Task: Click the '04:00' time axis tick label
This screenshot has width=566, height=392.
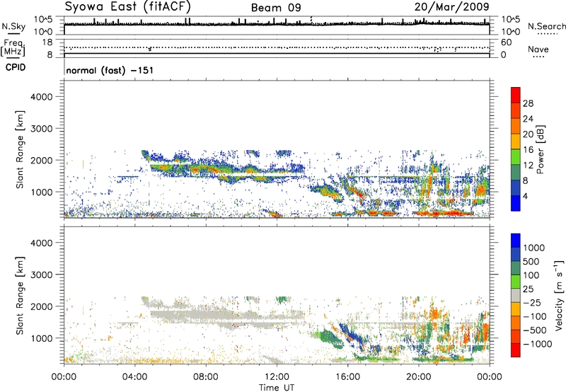Action: click(x=135, y=377)
